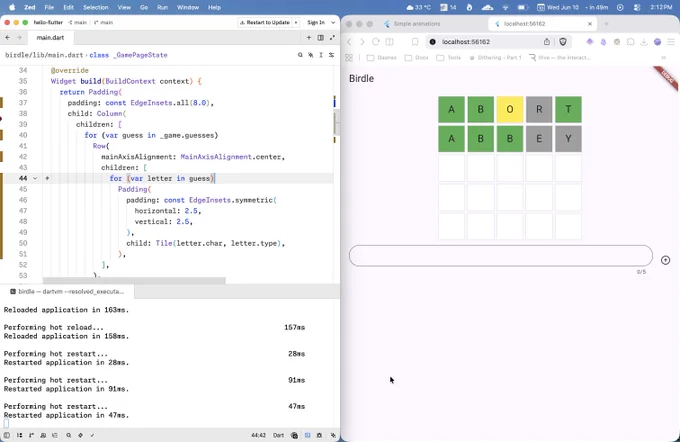Go back in Zed editor navigation history
This screenshot has width=680, height=442.
tap(7, 38)
